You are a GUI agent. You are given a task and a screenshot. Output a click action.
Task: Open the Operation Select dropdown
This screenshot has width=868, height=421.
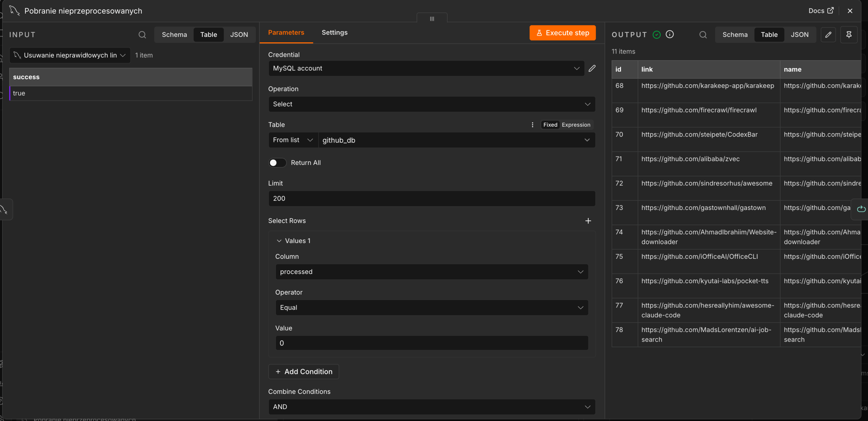(432, 104)
